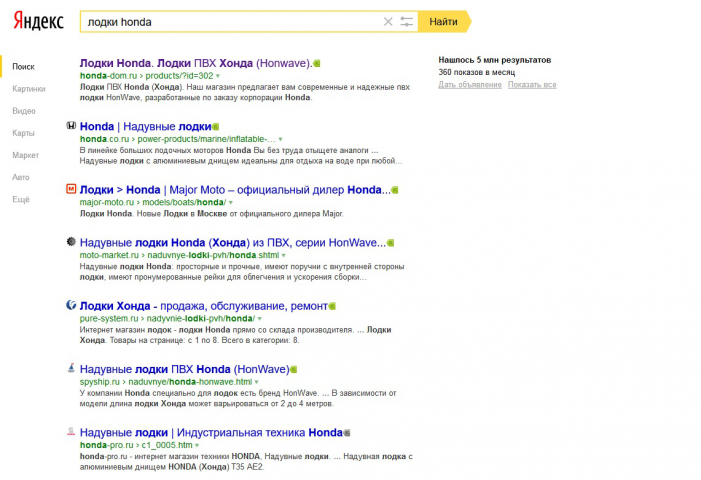Click moto-market.ru URL link
Screen dimensions: 701x480
pyautogui.click(x=179, y=255)
